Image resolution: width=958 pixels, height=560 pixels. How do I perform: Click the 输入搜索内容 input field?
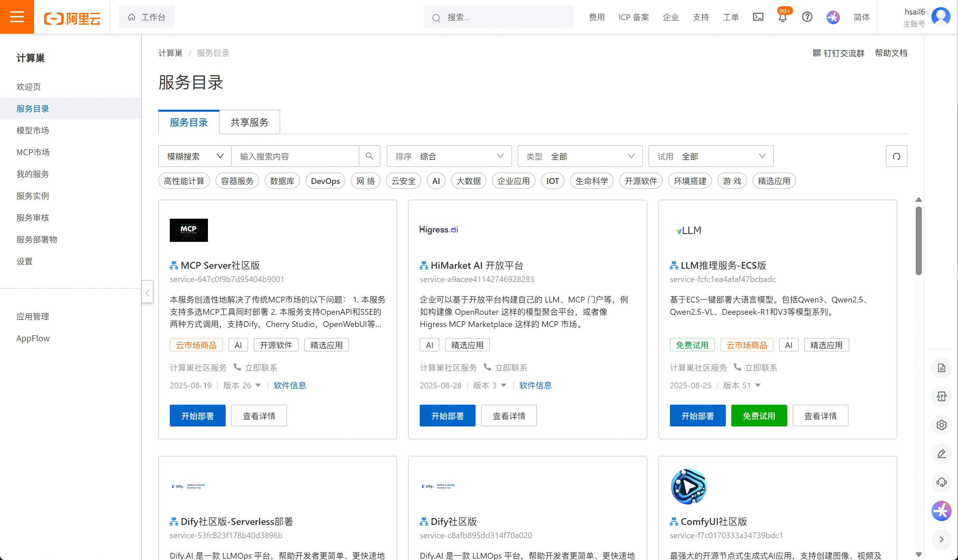click(295, 156)
